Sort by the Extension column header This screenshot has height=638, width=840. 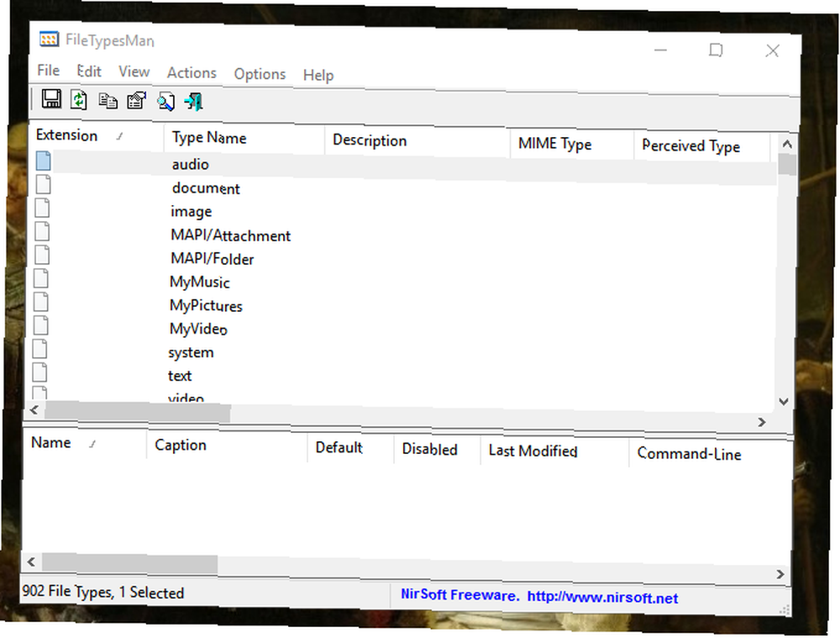(x=97, y=136)
